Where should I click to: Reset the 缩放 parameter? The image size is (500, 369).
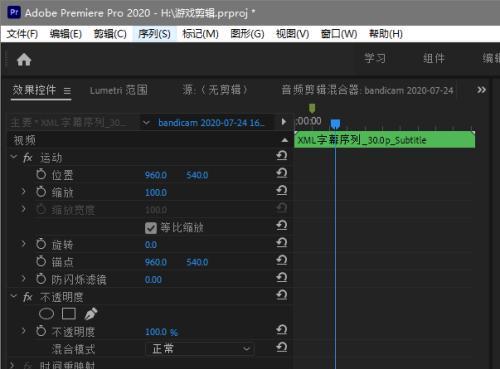tap(282, 190)
